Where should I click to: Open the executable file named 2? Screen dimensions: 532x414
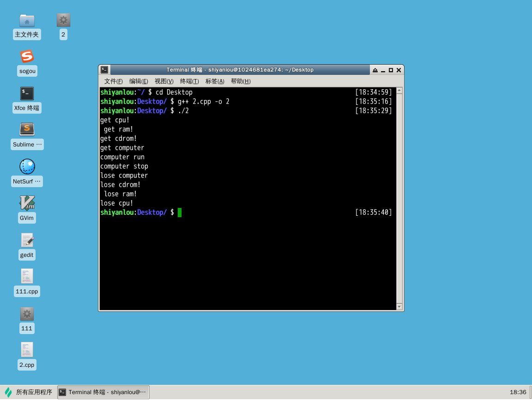tap(63, 21)
